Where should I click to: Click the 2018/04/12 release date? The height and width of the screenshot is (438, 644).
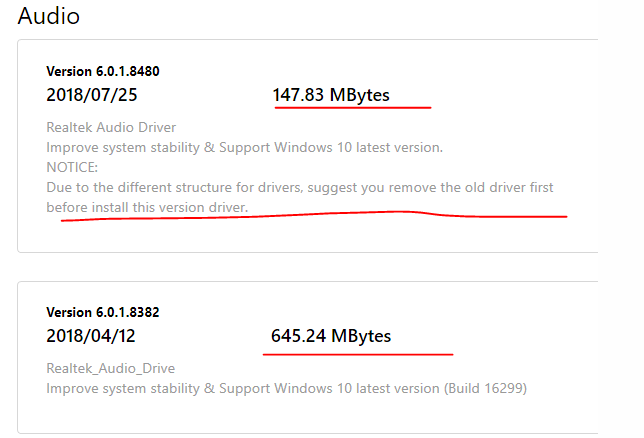tap(91, 336)
